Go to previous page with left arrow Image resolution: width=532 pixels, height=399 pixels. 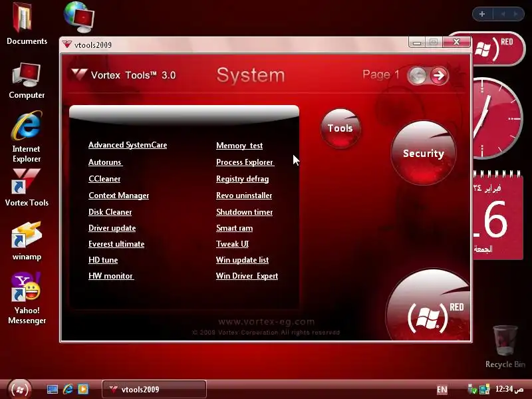pyautogui.click(x=418, y=75)
